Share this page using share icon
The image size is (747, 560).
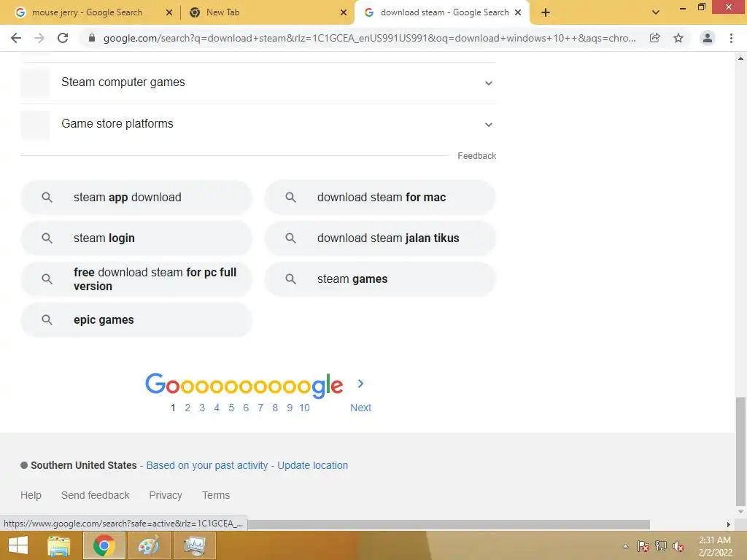[x=655, y=38]
